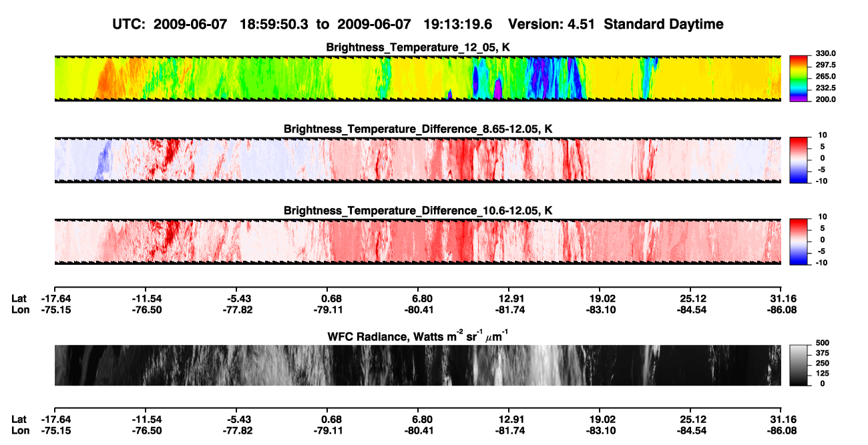Click the 375 label on WFC Radiance colorbar
The width and height of the screenshot is (868, 445).
point(823,353)
